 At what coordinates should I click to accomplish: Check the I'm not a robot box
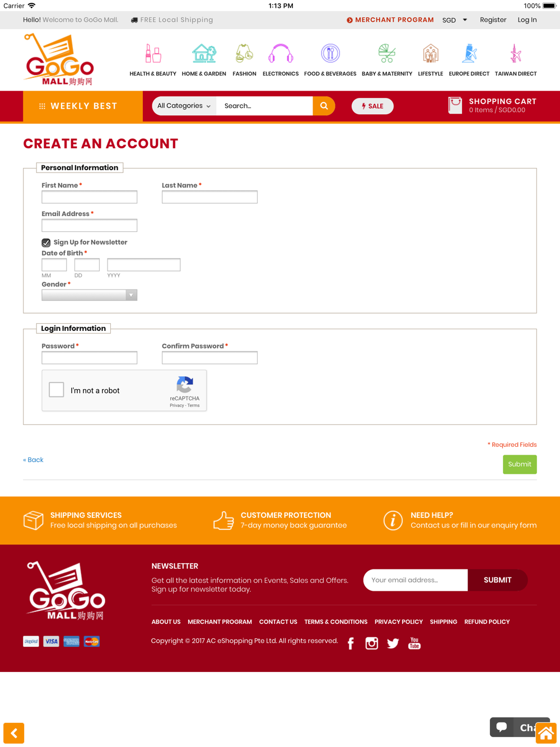tap(57, 390)
